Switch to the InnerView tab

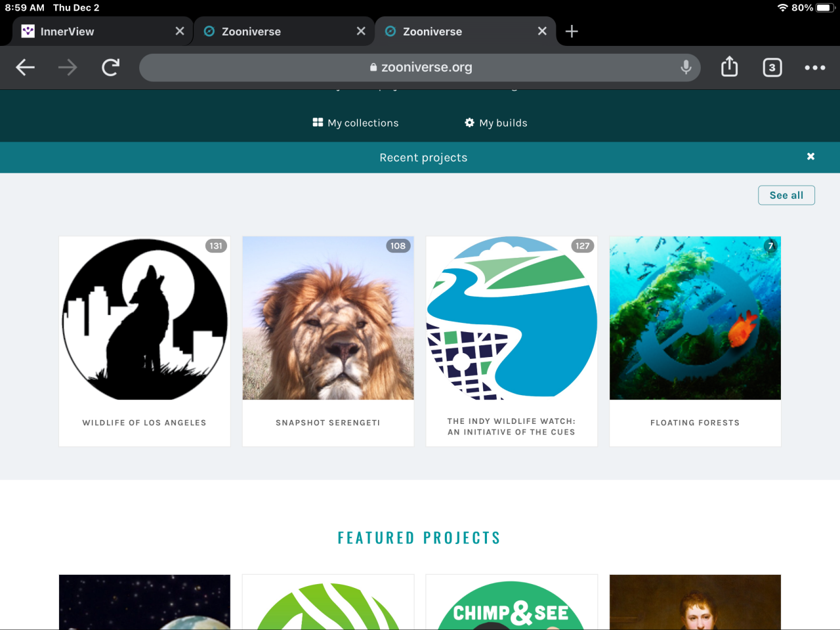102,31
